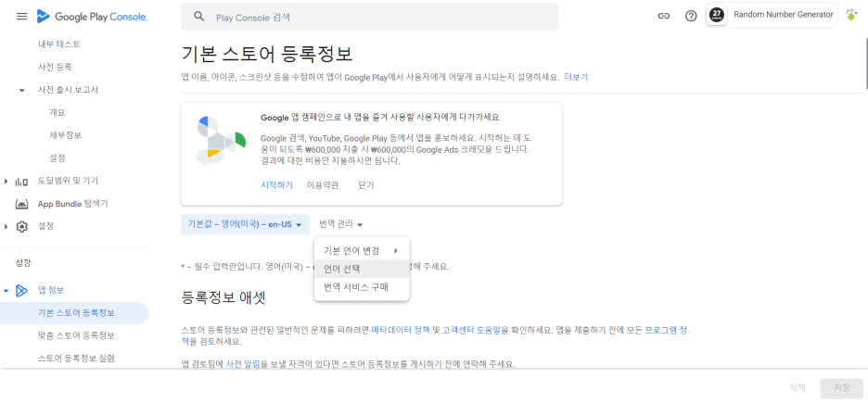The image size is (868, 403).
Task: Open 스토어 등록정보 실험 sidebar item
Action: [74, 359]
